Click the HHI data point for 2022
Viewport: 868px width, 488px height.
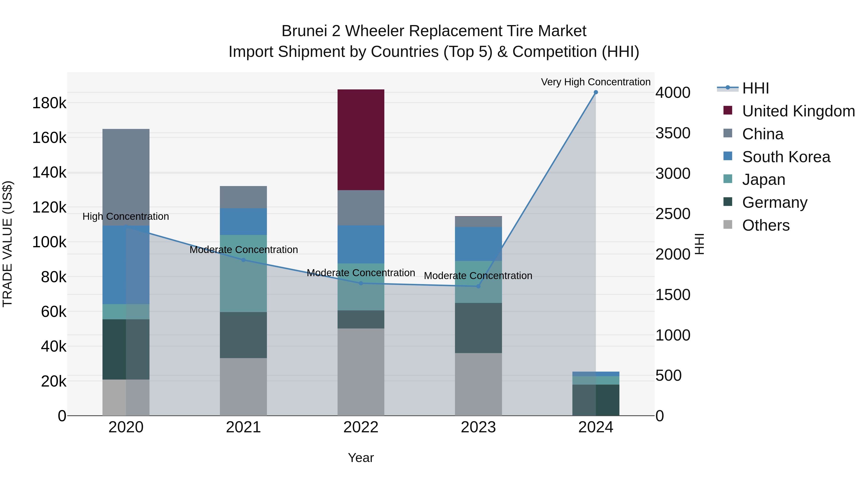tap(361, 283)
